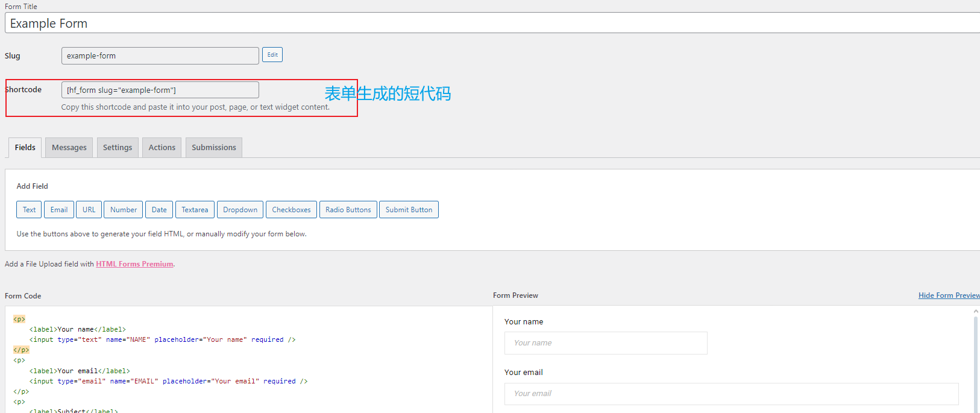
Task: Click the 'Use the buttons above' instruction text
Action: (x=162, y=234)
